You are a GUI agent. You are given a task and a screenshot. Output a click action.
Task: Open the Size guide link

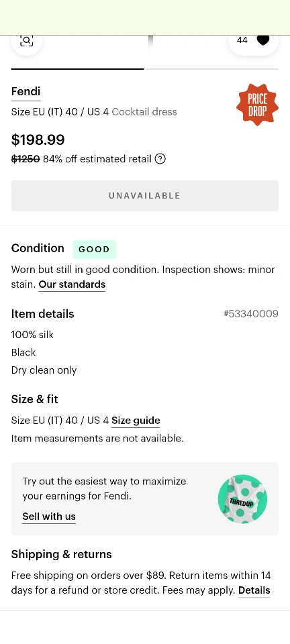[x=136, y=421]
